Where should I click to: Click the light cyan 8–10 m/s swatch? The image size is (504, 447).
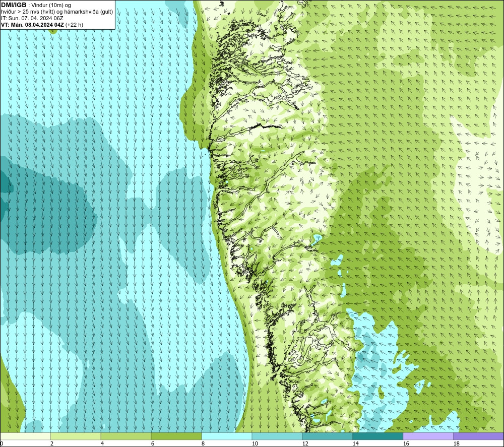tap(227, 436)
